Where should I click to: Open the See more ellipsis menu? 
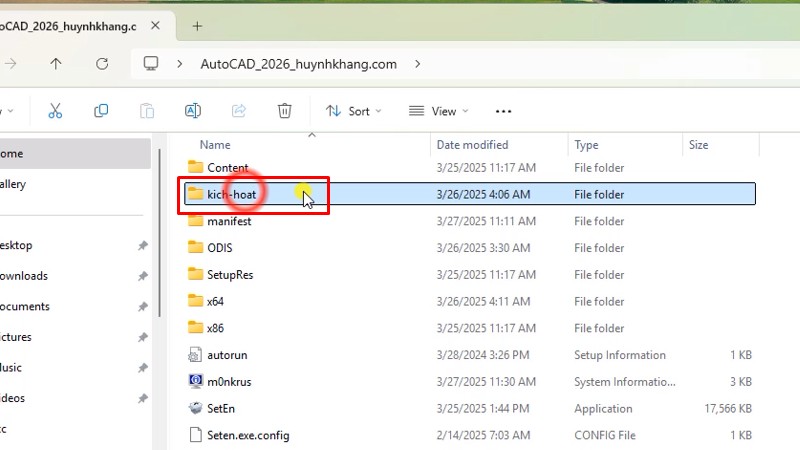click(x=503, y=111)
